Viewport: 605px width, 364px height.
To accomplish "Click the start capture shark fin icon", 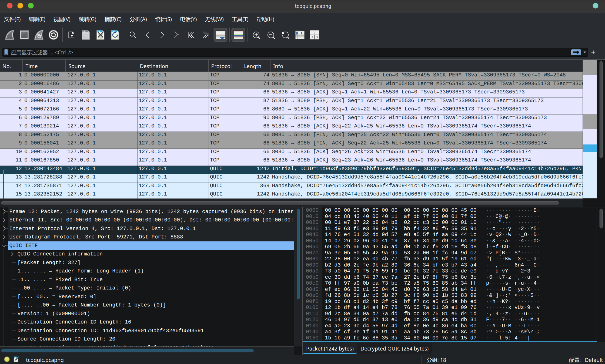I will [10, 35].
